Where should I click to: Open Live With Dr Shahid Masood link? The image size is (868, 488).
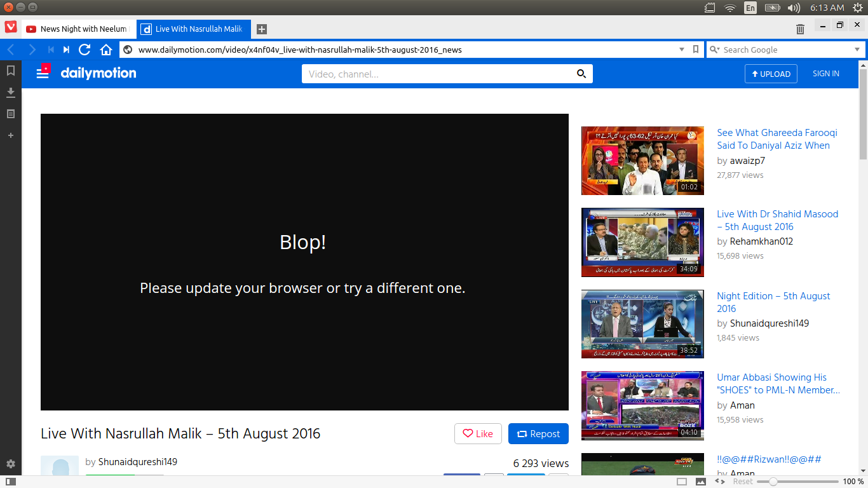point(778,220)
